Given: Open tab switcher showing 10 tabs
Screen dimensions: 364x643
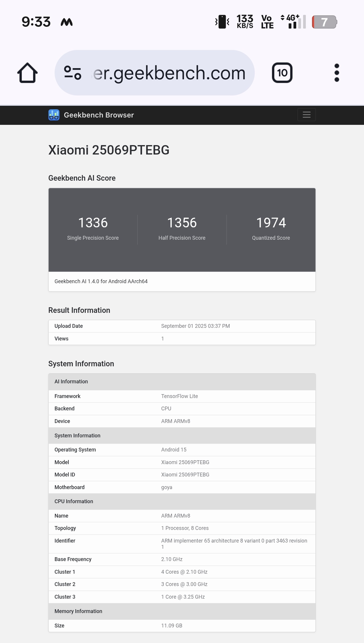Looking at the screenshot, I should (x=282, y=73).
